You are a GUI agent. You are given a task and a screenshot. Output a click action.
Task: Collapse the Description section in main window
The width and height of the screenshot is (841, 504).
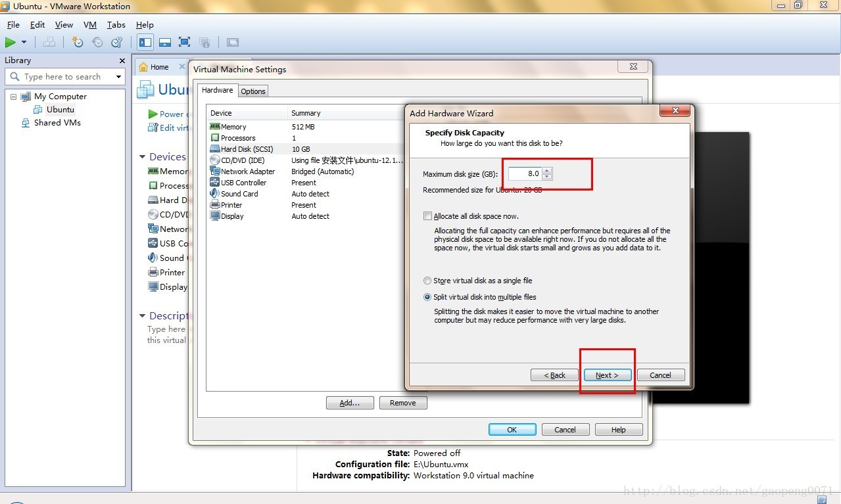point(143,316)
